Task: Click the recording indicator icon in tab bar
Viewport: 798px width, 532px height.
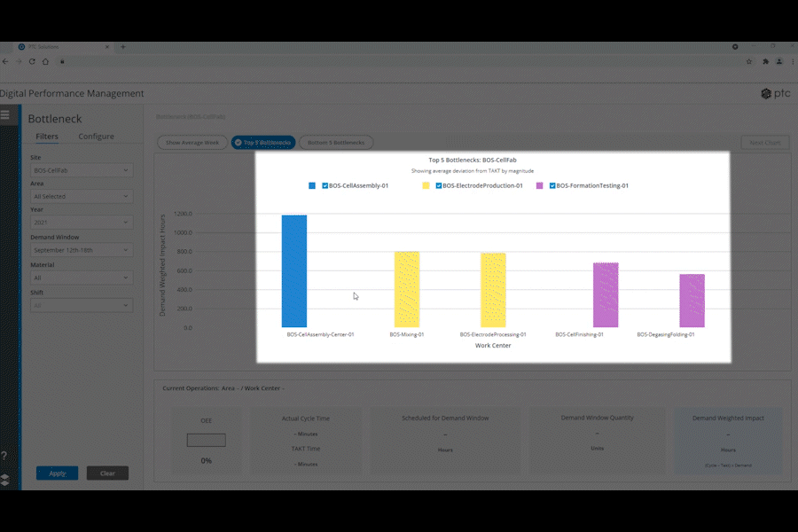Action: point(735,47)
